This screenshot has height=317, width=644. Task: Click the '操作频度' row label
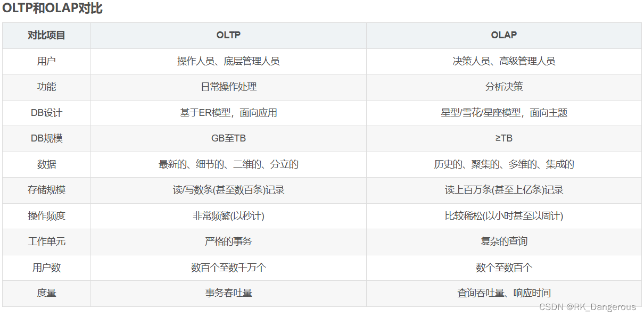pyautogui.click(x=46, y=216)
